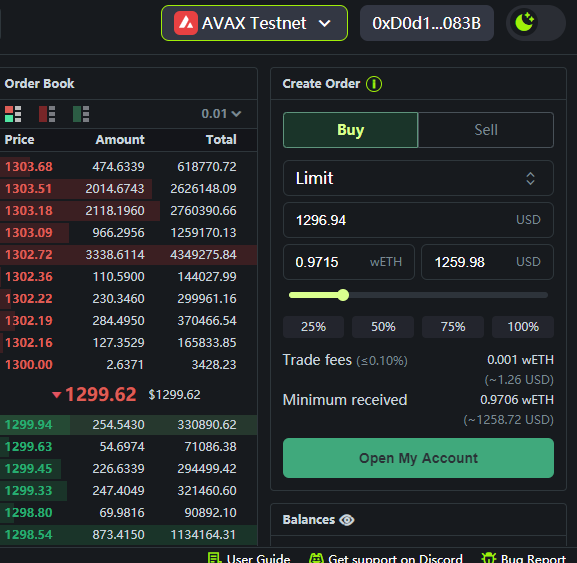Viewport: 577px width, 563px height.
Task: Show only asks (red) order book view
Action: click(x=47, y=114)
